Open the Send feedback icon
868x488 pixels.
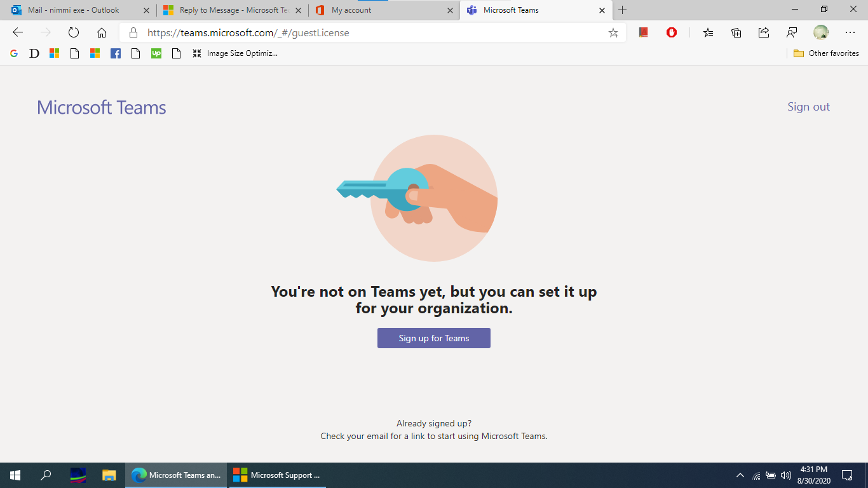(792, 32)
